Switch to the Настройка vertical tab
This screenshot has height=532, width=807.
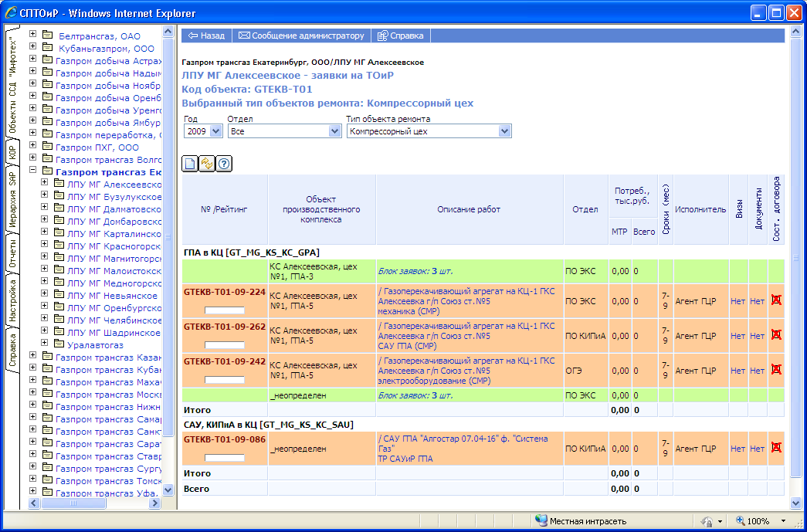click(13, 300)
